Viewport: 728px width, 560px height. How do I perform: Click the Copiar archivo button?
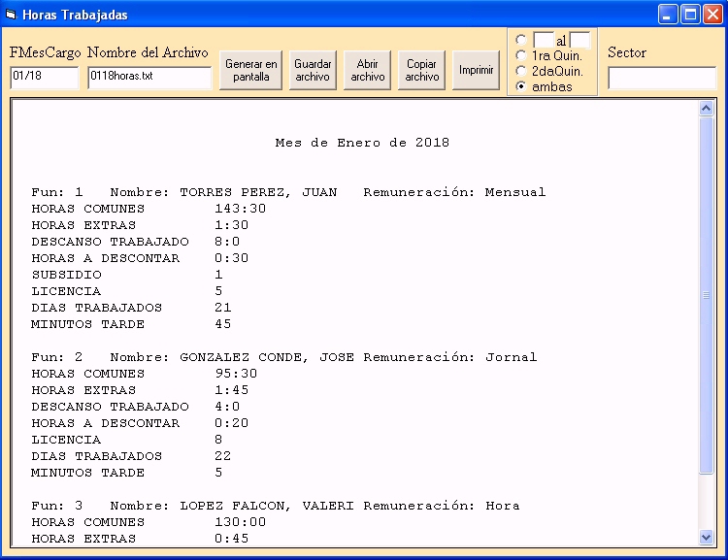click(x=422, y=71)
